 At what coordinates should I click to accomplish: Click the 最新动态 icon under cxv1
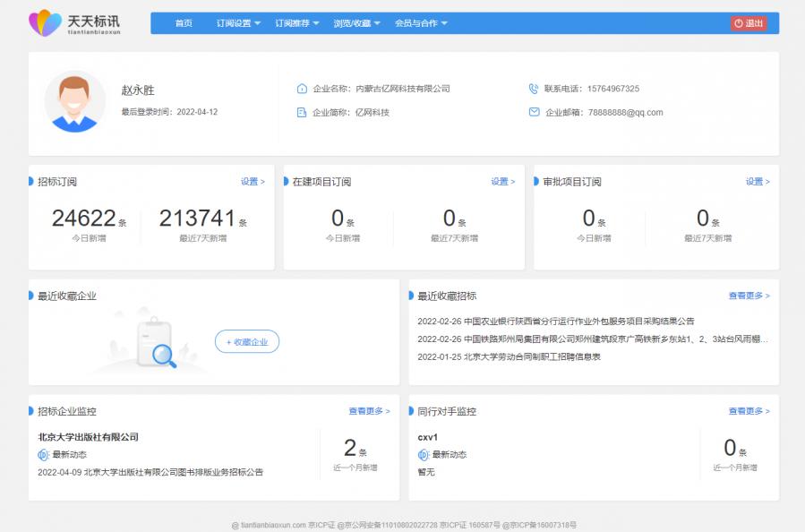point(424,455)
